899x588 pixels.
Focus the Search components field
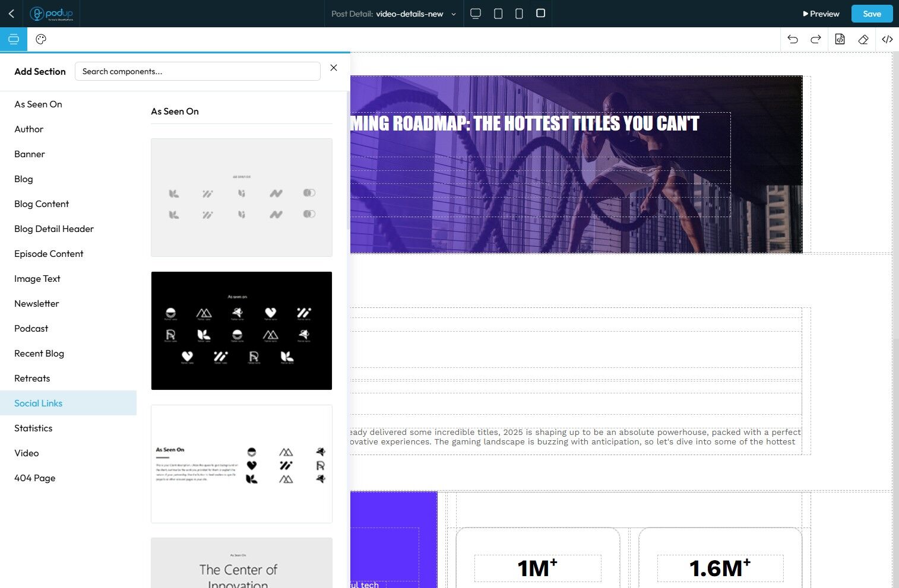(198, 71)
